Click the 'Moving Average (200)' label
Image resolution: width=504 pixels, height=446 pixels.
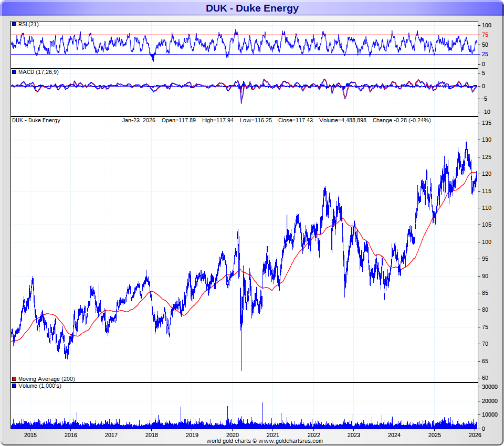46,379
